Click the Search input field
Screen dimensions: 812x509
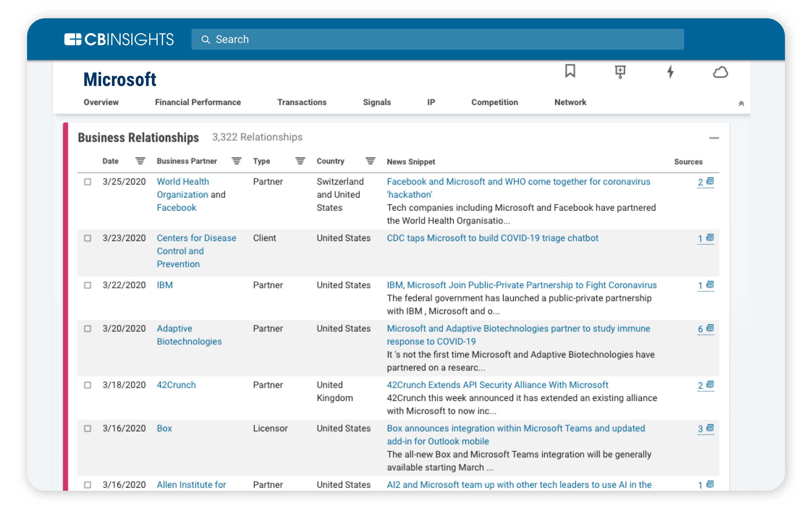coord(437,39)
